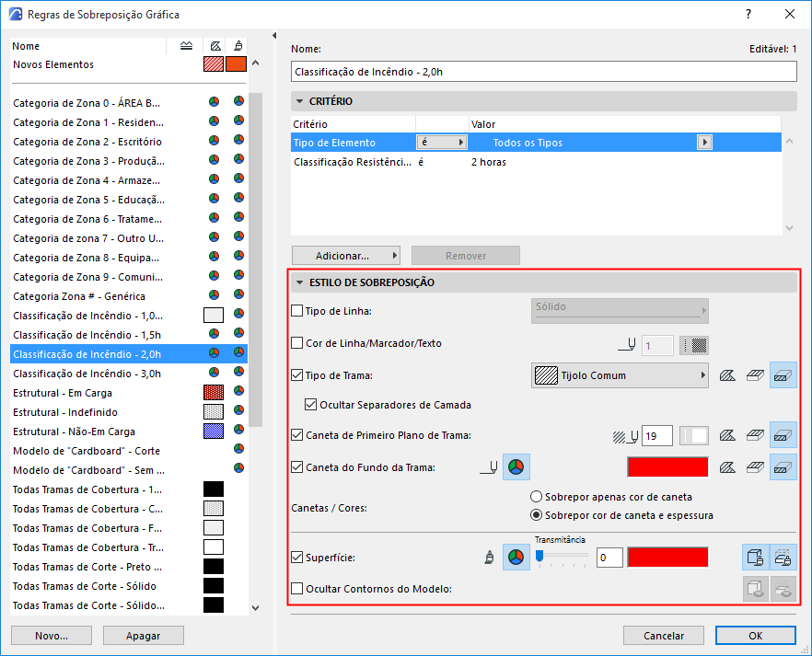Click red color swatch of Caneta do Fundo
This screenshot has width=812, height=656.
[667, 467]
